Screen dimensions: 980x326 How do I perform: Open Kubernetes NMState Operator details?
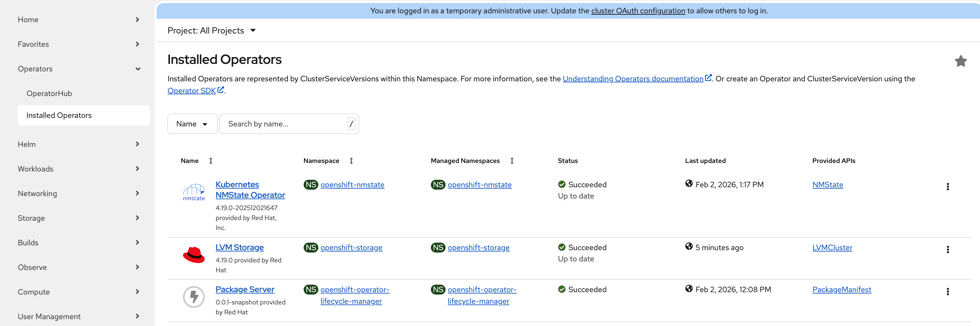[x=250, y=189]
